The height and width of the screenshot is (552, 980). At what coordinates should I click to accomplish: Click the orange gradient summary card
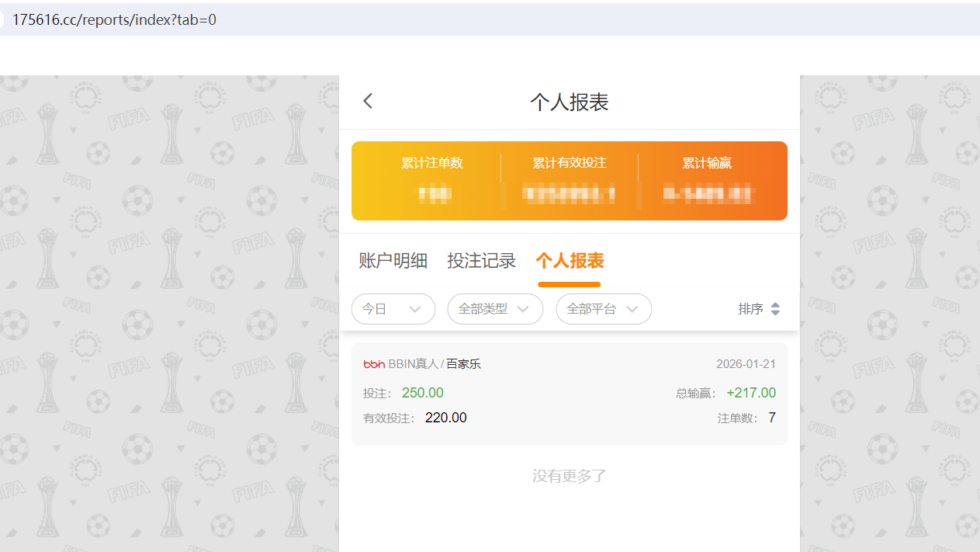569,180
